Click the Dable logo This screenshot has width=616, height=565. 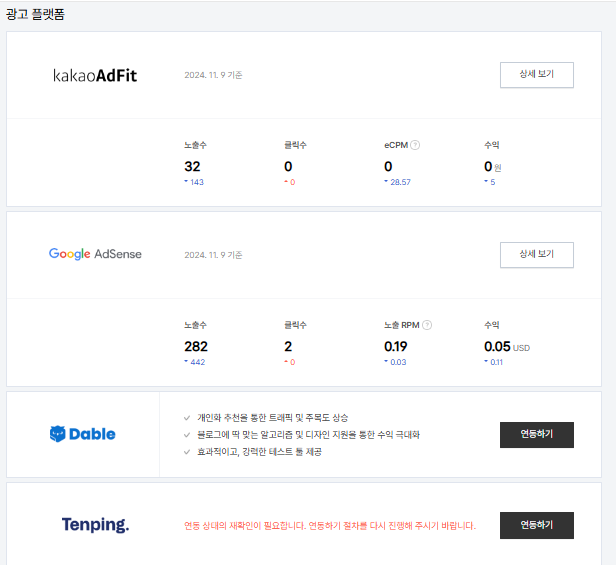82,434
